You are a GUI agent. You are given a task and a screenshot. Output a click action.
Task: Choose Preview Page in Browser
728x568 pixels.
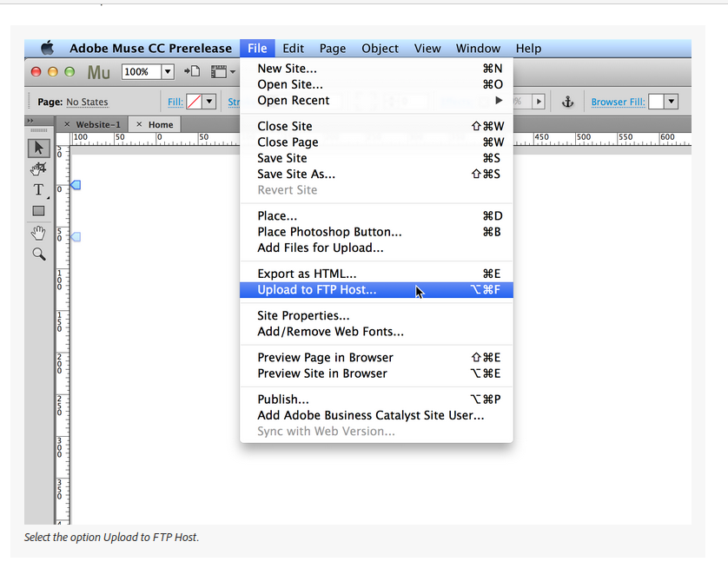[376, 358]
